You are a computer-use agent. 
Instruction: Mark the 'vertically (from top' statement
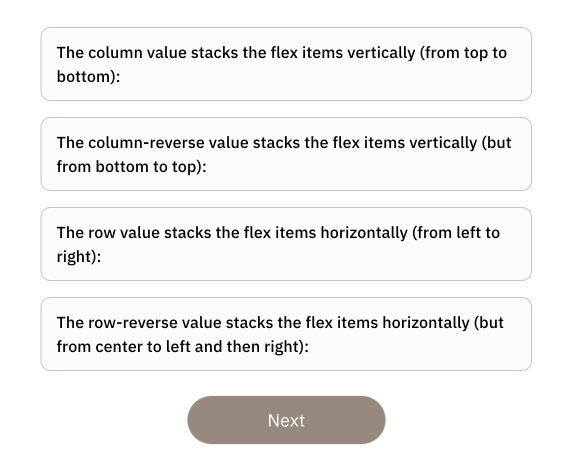point(286,64)
